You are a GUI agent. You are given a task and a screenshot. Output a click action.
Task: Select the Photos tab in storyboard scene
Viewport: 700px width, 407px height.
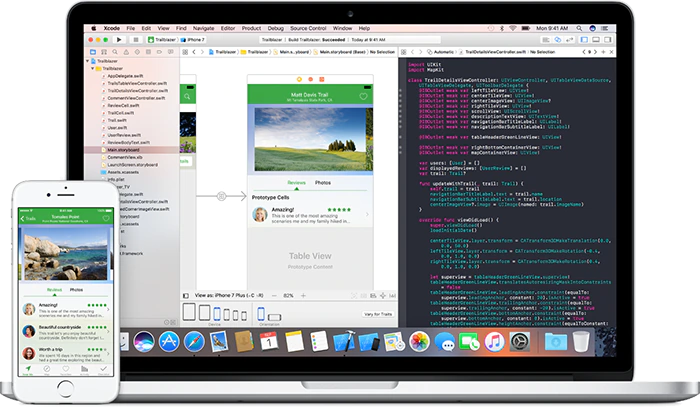coord(323,183)
